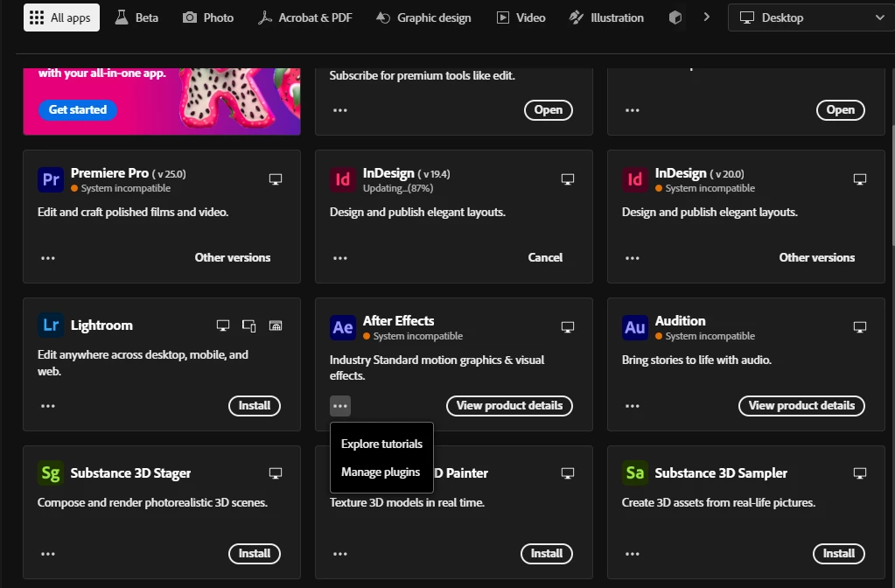Image resolution: width=895 pixels, height=588 pixels.
Task: Click desktop icon on Substance 3D Stager card
Action: 275,473
